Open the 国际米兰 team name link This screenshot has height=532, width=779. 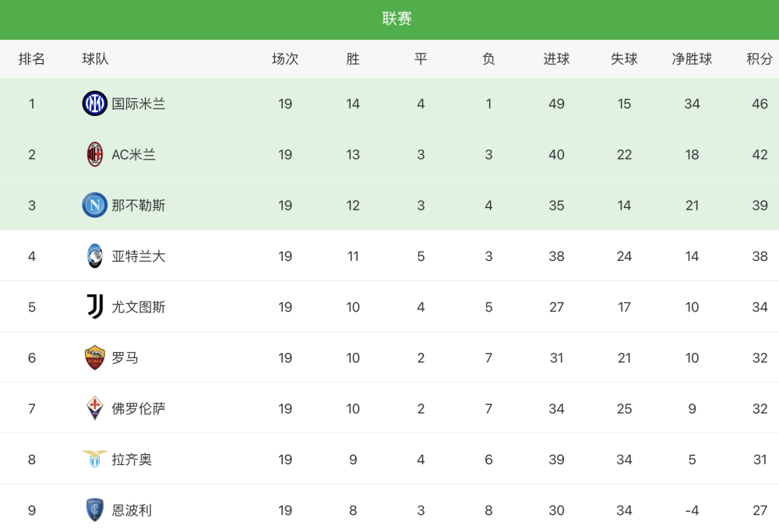pos(138,104)
